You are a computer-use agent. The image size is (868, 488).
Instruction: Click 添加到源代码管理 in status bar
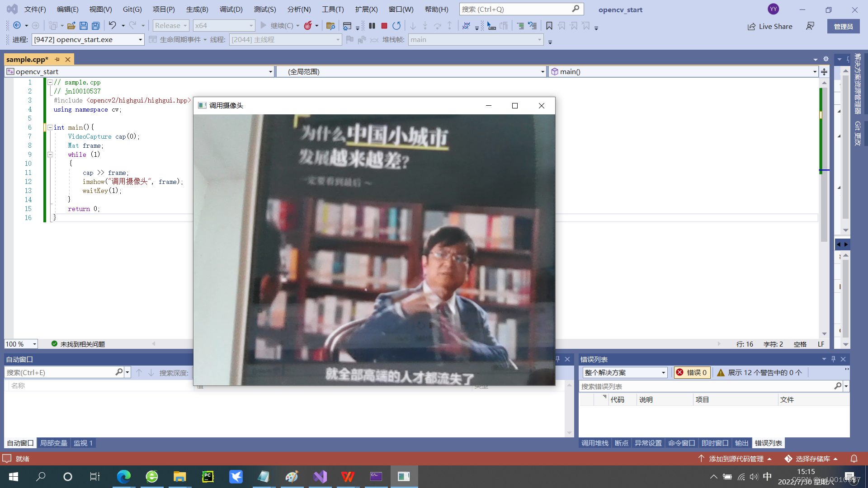736,459
